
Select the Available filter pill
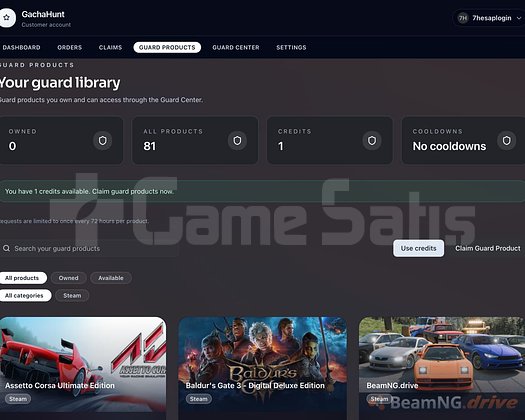pos(111,278)
